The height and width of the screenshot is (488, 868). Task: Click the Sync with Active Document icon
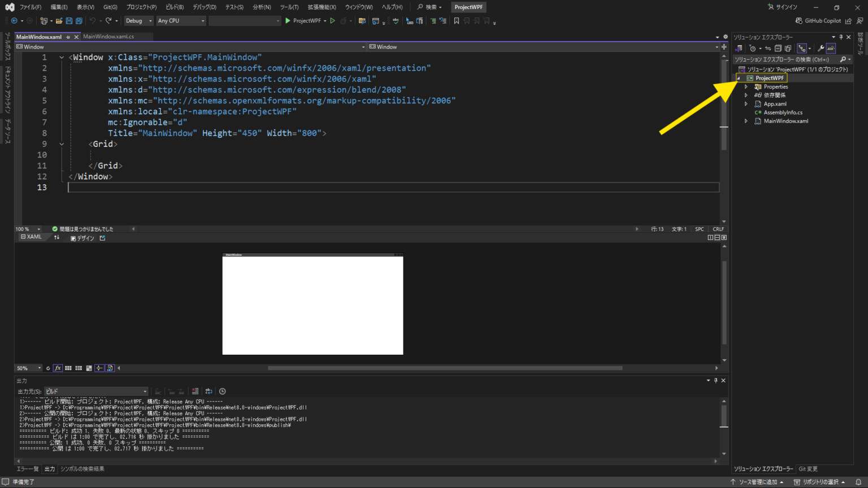[x=768, y=48]
